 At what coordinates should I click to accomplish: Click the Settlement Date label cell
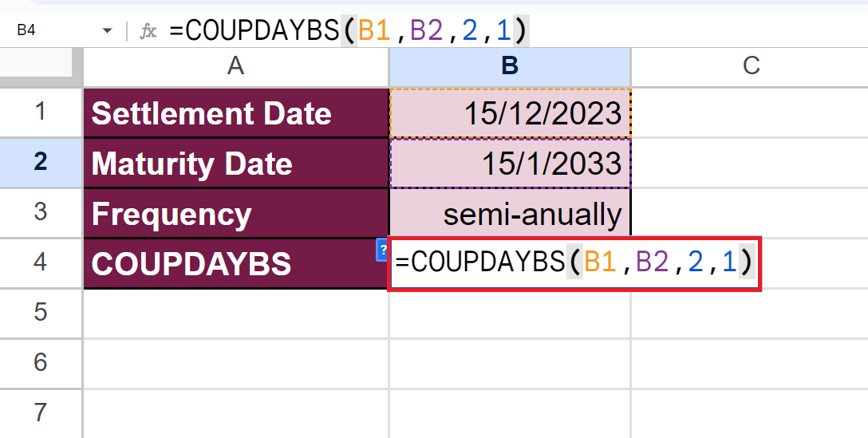pos(235,113)
